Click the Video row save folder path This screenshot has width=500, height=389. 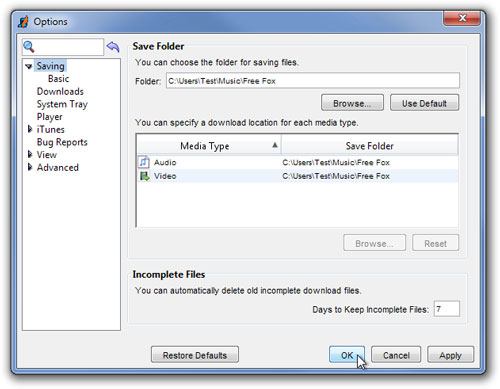point(336,176)
